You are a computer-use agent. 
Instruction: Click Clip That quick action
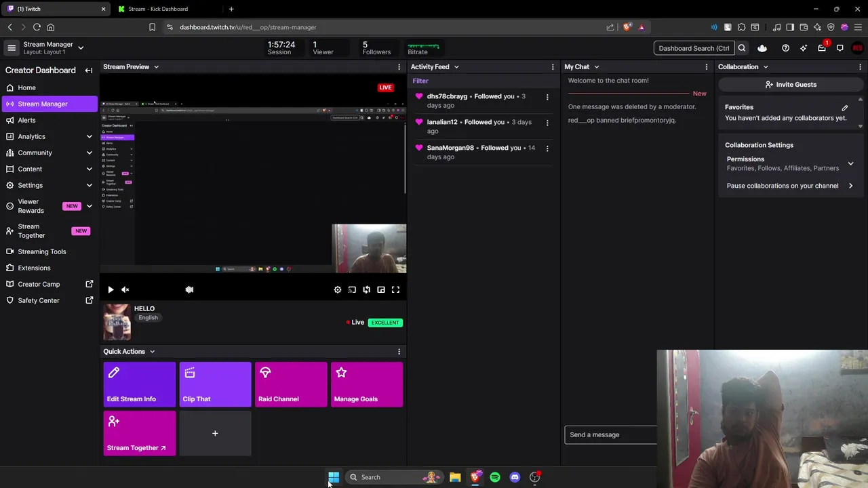[215, 384]
